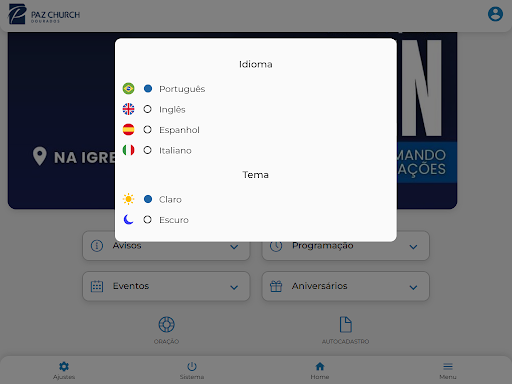Click the ORAÇÃO caption
Image resolution: width=512 pixels, height=384 pixels.
click(166, 342)
